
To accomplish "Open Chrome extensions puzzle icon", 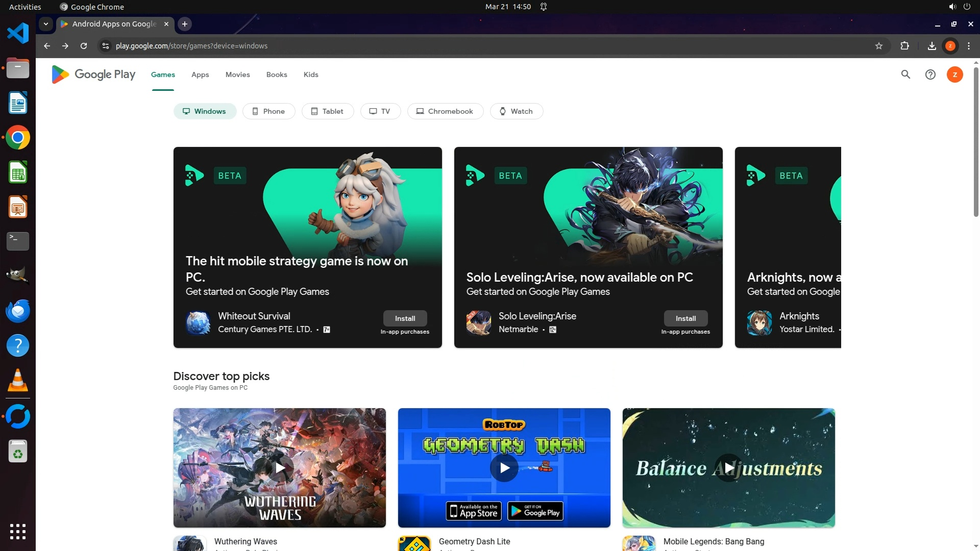I will tap(904, 46).
